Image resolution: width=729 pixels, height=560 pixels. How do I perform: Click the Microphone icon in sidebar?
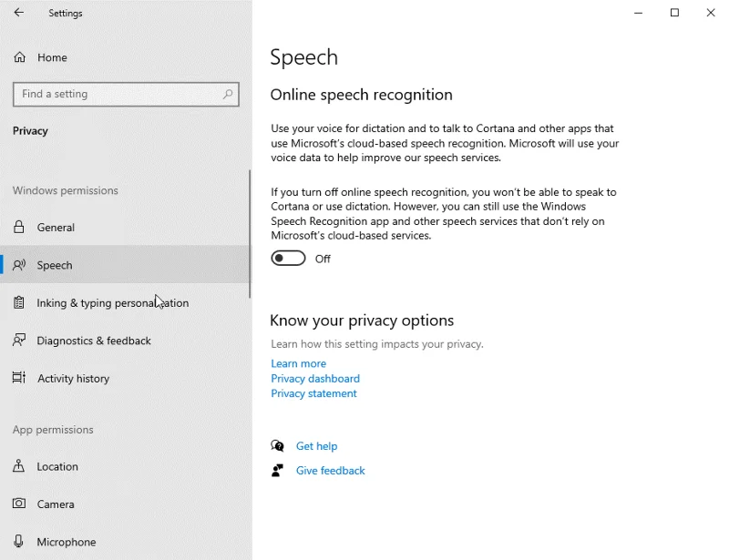(18, 541)
